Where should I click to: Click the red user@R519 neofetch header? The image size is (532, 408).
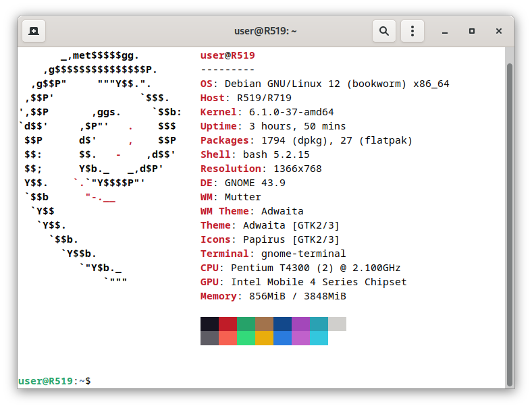(228, 55)
